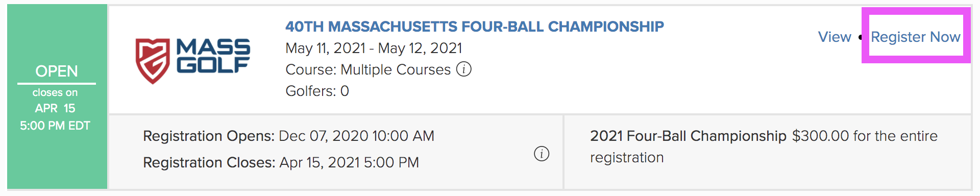Viewport: 980px width, 196px height.
Task: Select the closes on APR 15 text
Action: [x=55, y=100]
